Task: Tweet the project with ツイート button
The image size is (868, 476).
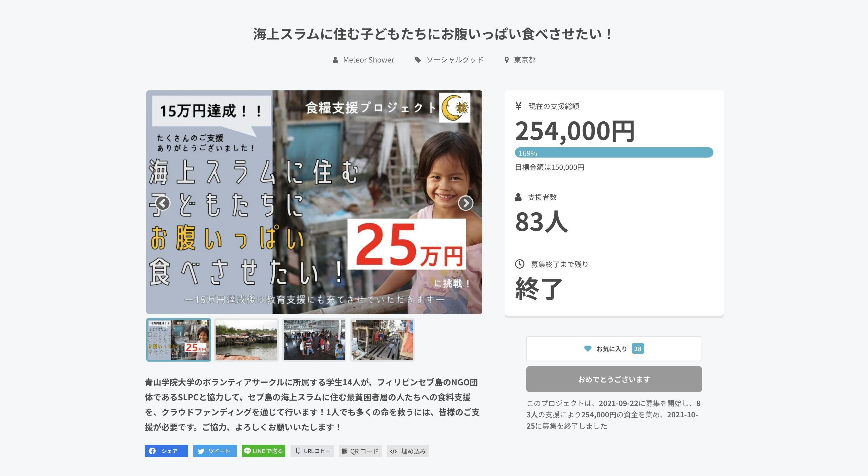Action: pos(215,451)
